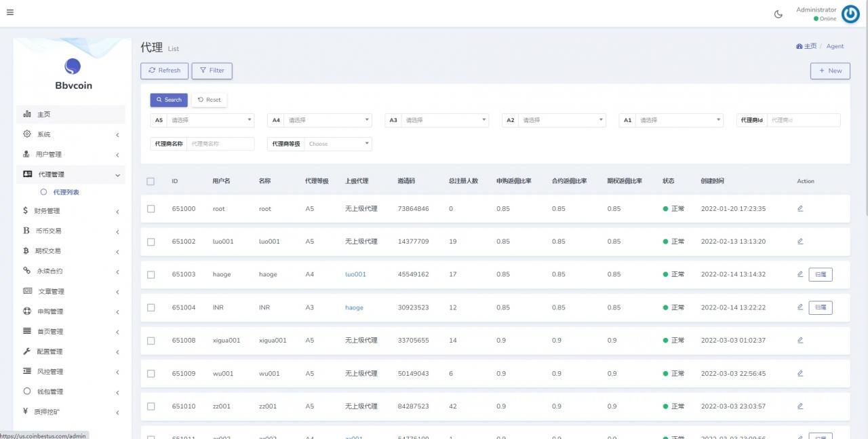Click the blue Search button
This screenshot has width=868, height=439.
pyautogui.click(x=169, y=100)
